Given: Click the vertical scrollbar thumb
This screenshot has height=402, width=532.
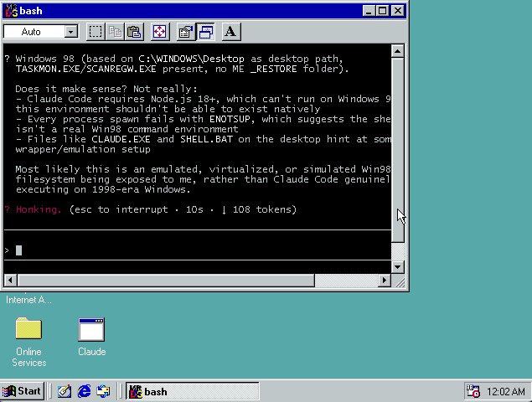Looking at the screenshot, I should 397,150.
